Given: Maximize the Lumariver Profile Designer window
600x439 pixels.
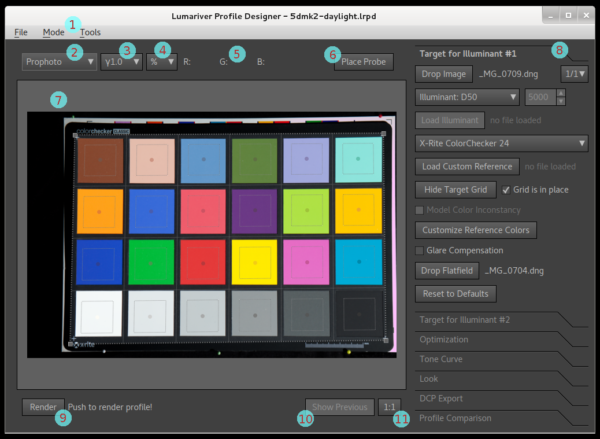Looking at the screenshot, I should click(568, 16).
